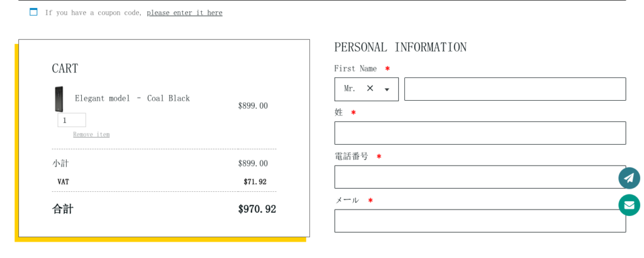Viewport: 644px width, 258px height.
Task: Open the Telegram floating chat button
Action: [629, 178]
